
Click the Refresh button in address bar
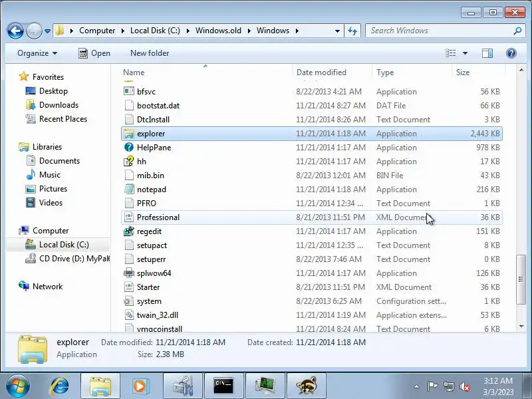click(352, 31)
